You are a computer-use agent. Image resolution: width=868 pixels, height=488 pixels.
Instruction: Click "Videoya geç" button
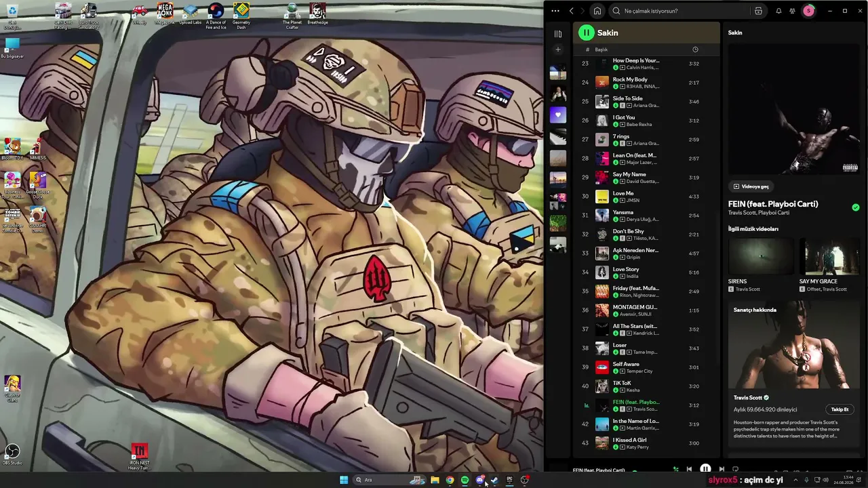click(x=751, y=186)
